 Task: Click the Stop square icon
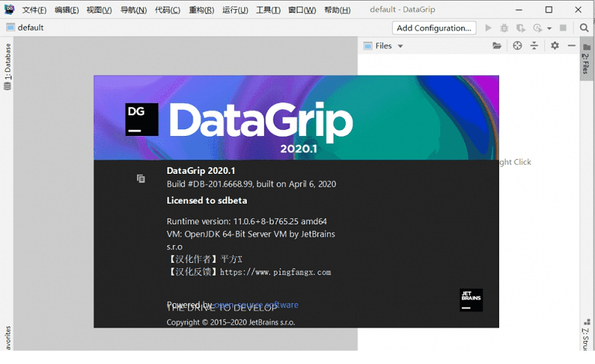click(x=563, y=27)
